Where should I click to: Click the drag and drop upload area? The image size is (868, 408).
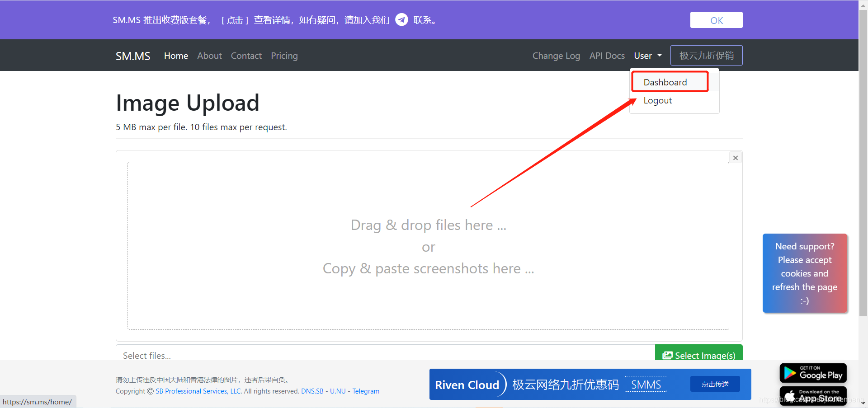(x=428, y=246)
